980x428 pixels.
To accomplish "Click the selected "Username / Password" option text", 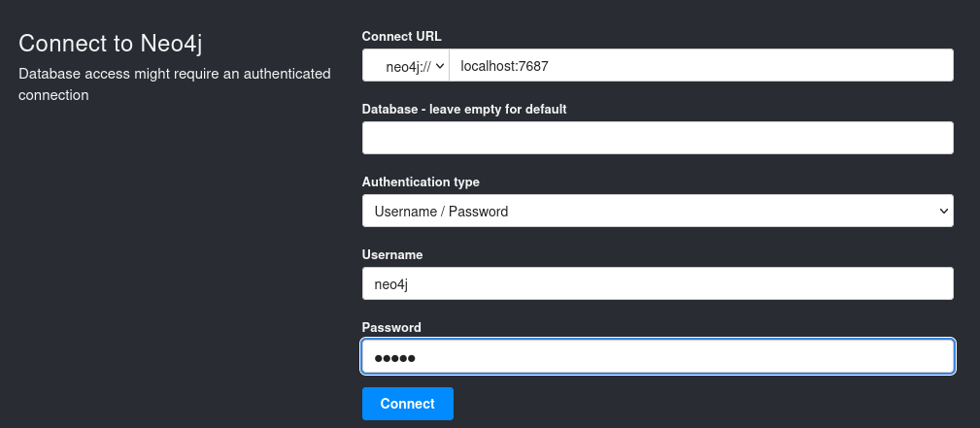I will [441, 212].
